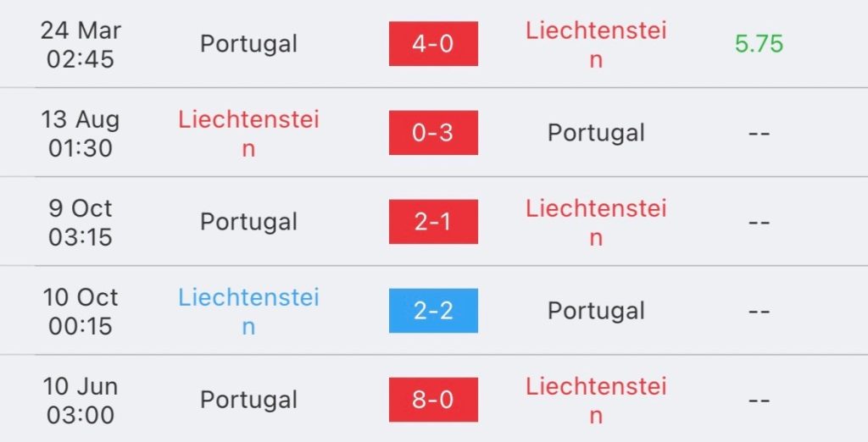Open Liechtenstein away team in 9 Oct match
868x442 pixels.
tap(596, 223)
